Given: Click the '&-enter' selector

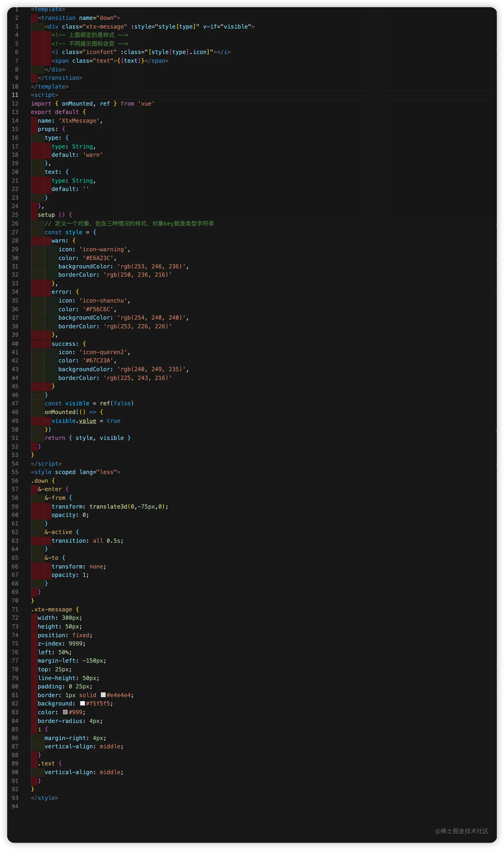Looking at the screenshot, I should [x=50, y=489].
